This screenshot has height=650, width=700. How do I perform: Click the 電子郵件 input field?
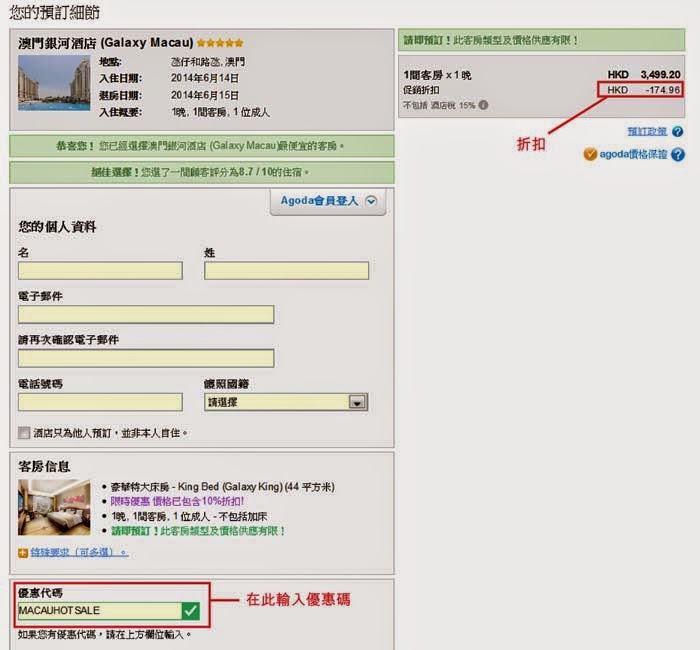pos(145,315)
